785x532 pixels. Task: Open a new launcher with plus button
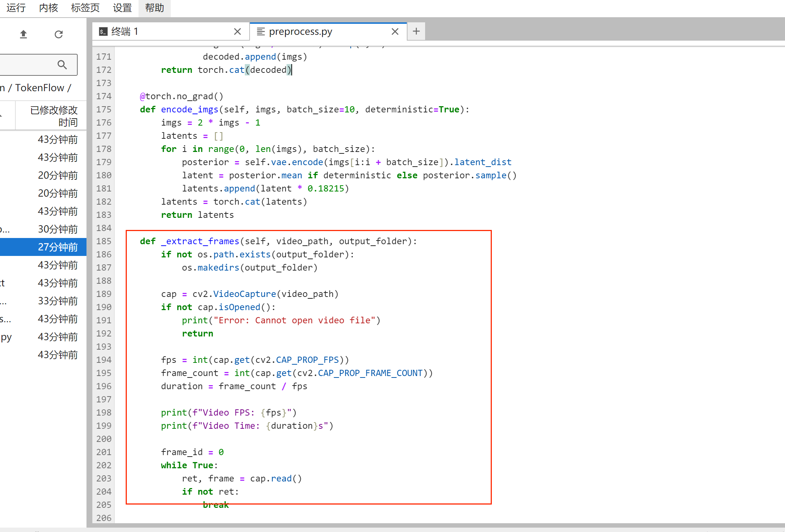click(x=416, y=31)
